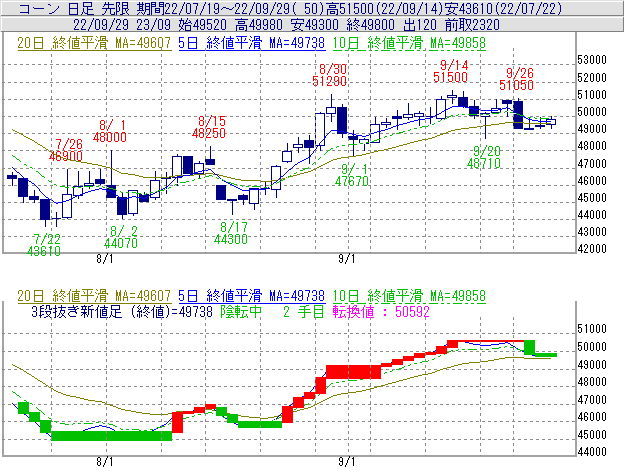
Task: Click the 陰転中 status text
Action: click(241, 311)
